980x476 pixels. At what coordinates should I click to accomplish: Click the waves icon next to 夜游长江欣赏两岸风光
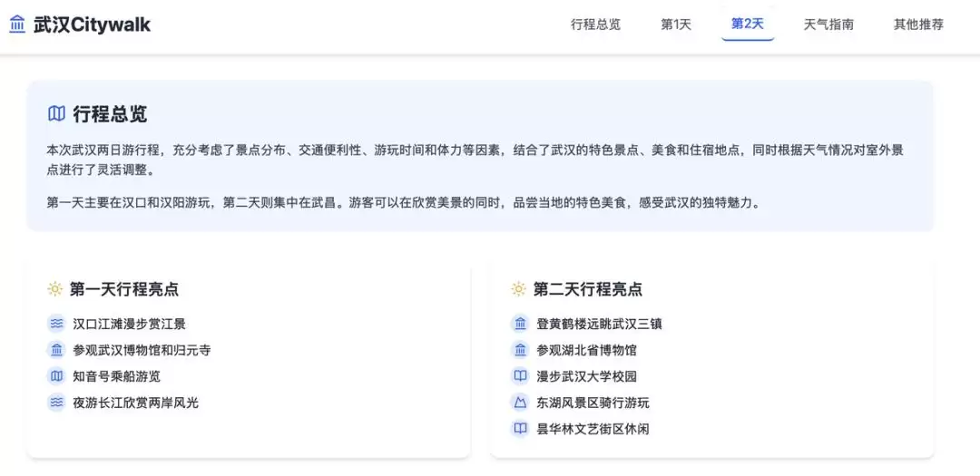pos(57,403)
